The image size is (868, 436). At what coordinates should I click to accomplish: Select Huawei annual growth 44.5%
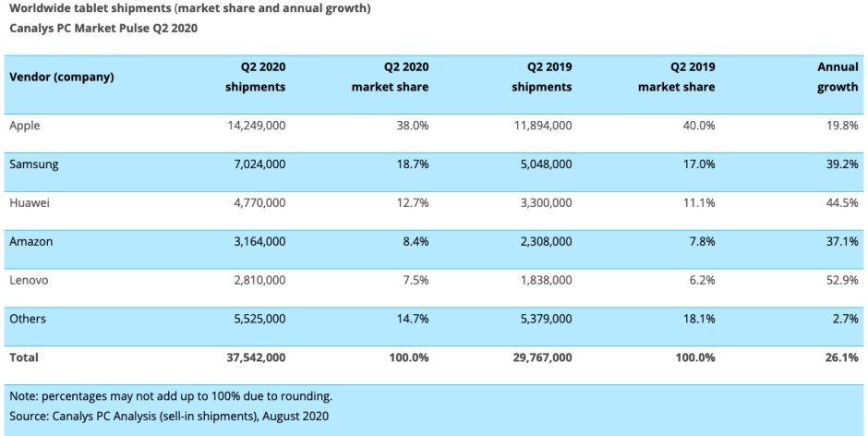coord(843,203)
